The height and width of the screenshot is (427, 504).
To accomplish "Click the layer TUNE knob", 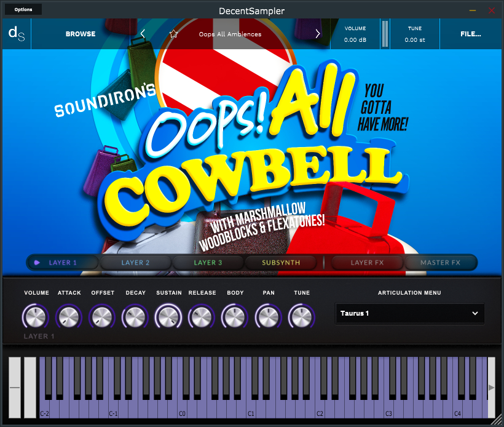I will coord(302,317).
